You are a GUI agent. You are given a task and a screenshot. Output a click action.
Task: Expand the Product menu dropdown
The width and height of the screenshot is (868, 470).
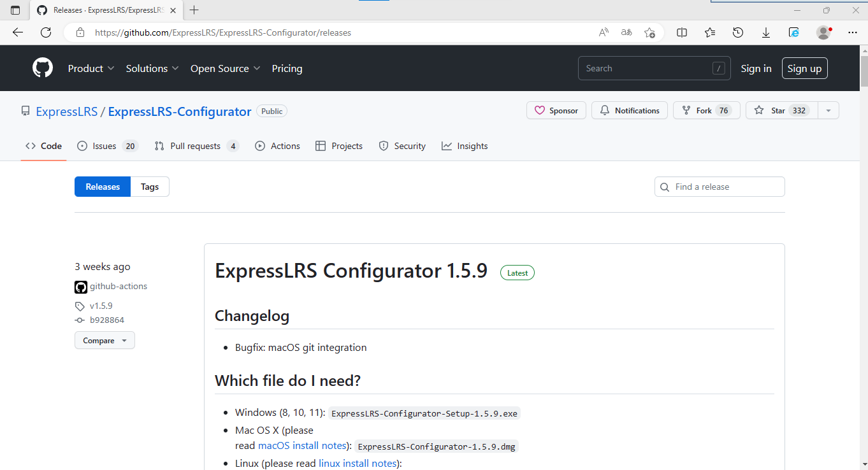pyautogui.click(x=91, y=68)
